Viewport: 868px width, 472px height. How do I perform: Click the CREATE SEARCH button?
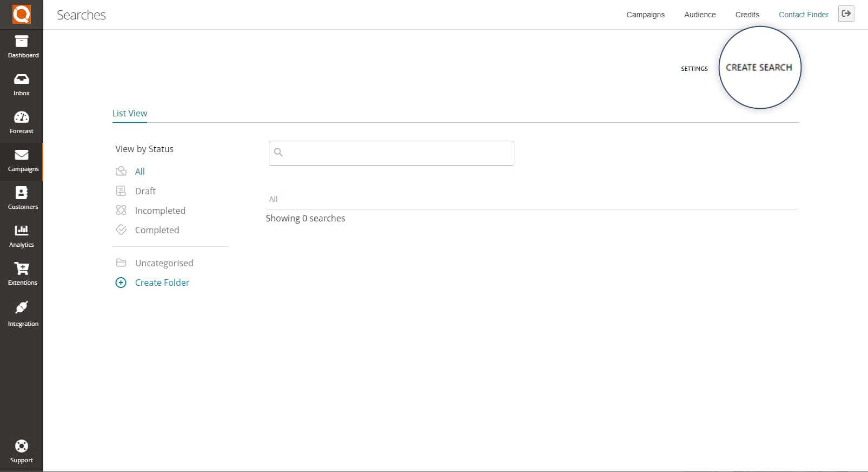[x=759, y=67]
